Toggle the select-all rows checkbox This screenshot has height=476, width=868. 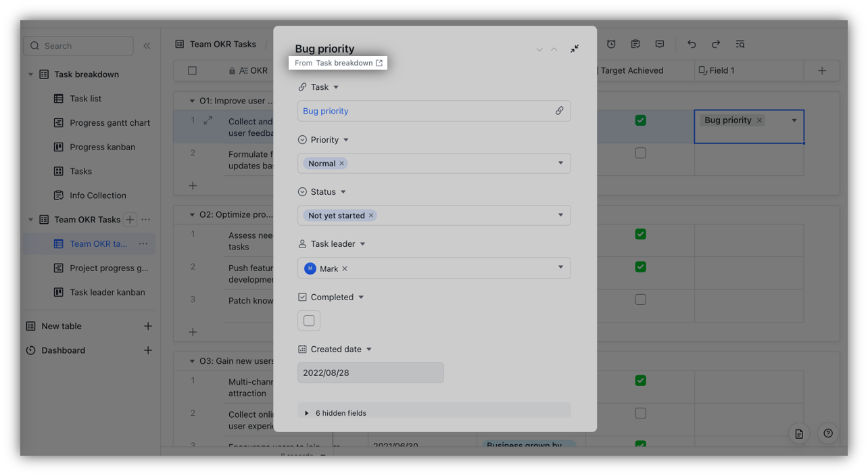(193, 70)
